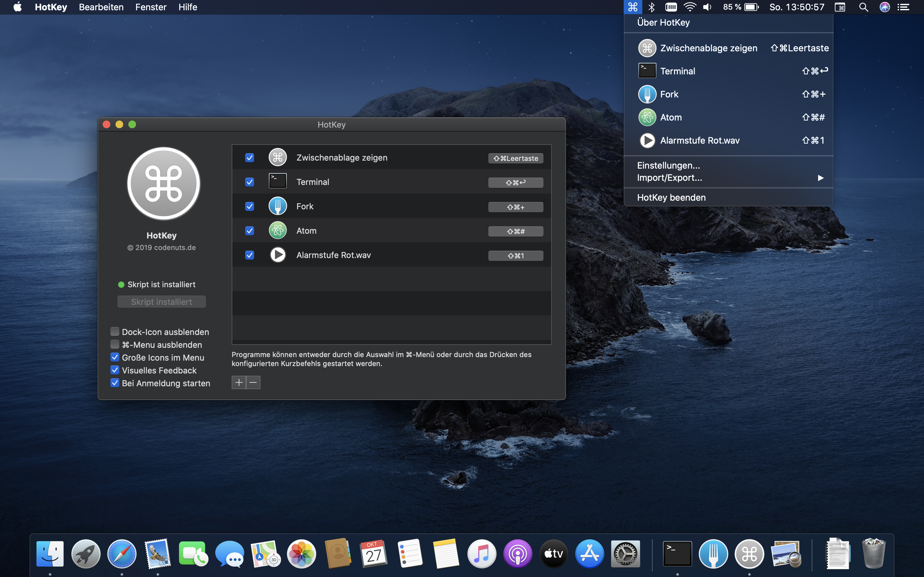Image resolution: width=924 pixels, height=577 pixels.
Task: Click the Fork icon in HotKey list
Action: [278, 206]
